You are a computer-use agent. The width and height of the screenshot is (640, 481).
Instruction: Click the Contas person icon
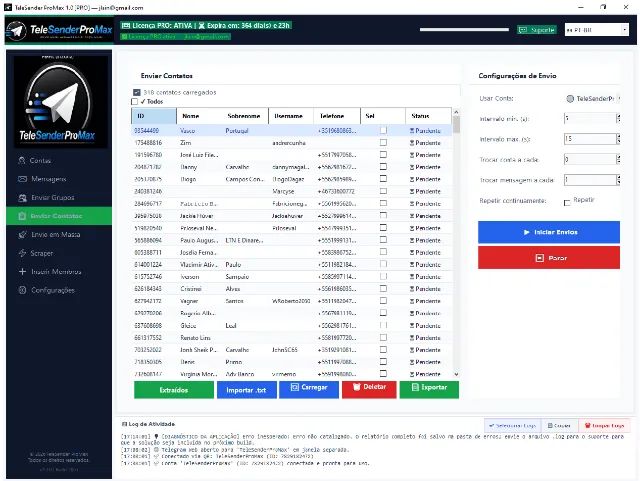tap(22, 160)
